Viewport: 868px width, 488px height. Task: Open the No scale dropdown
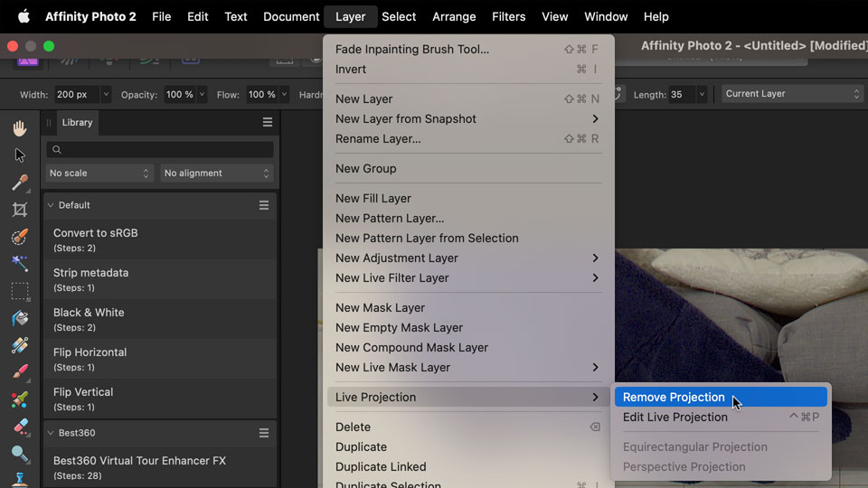click(x=99, y=174)
